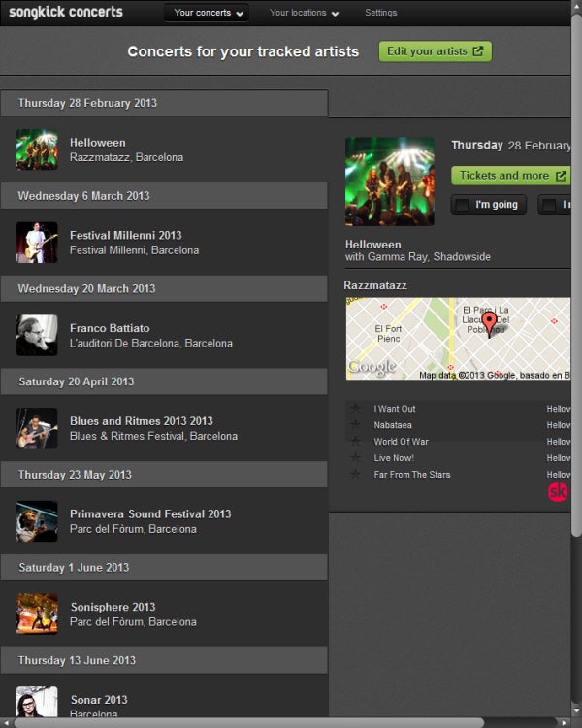582x728 pixels.
Task: Open the Settings menu item
Action: [380, 13]
